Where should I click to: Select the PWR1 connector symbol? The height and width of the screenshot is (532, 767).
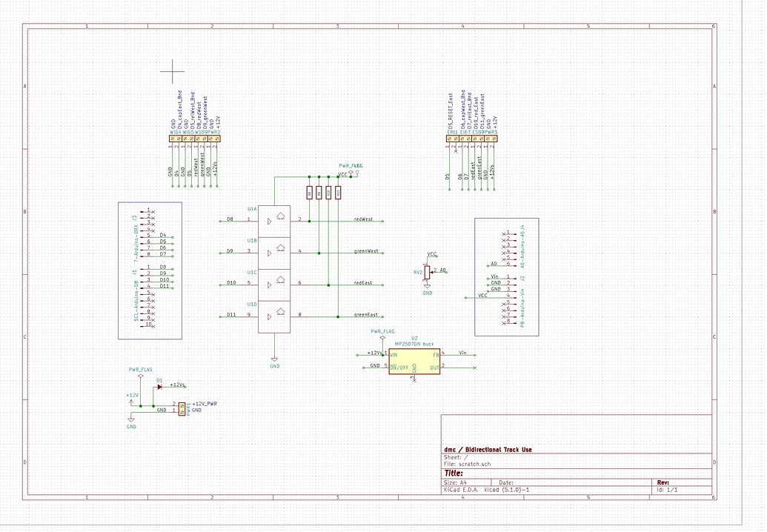click(x=180, y=407)
